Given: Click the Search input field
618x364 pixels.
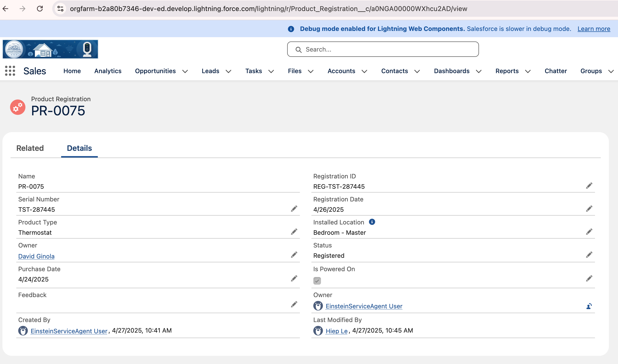Looking at the screenshot, I should pyautogui.click(x=383, y=49).
